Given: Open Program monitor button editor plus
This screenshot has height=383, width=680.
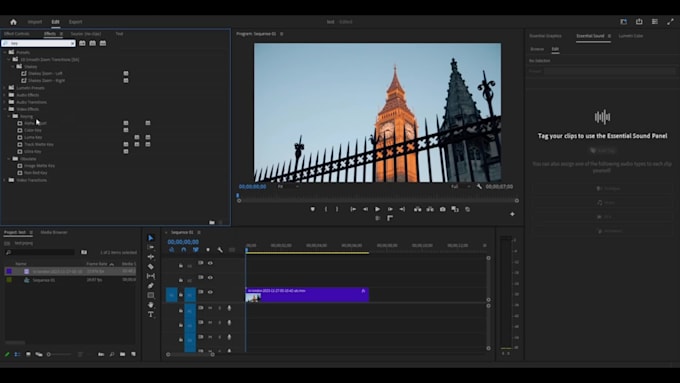Looking at the screenshot, I should [512, 214].
